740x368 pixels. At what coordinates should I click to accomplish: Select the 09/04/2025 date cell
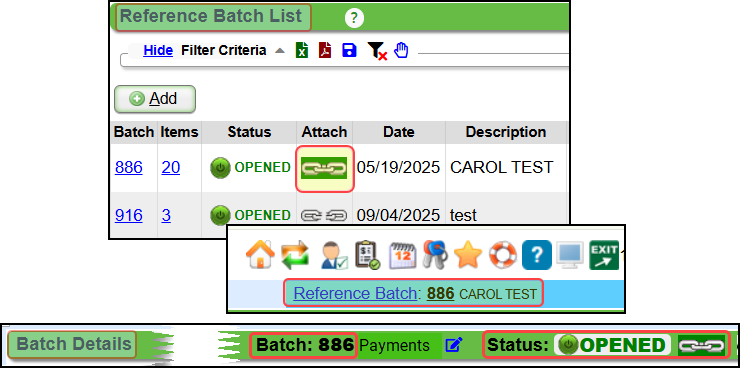(x=398, y=216)
